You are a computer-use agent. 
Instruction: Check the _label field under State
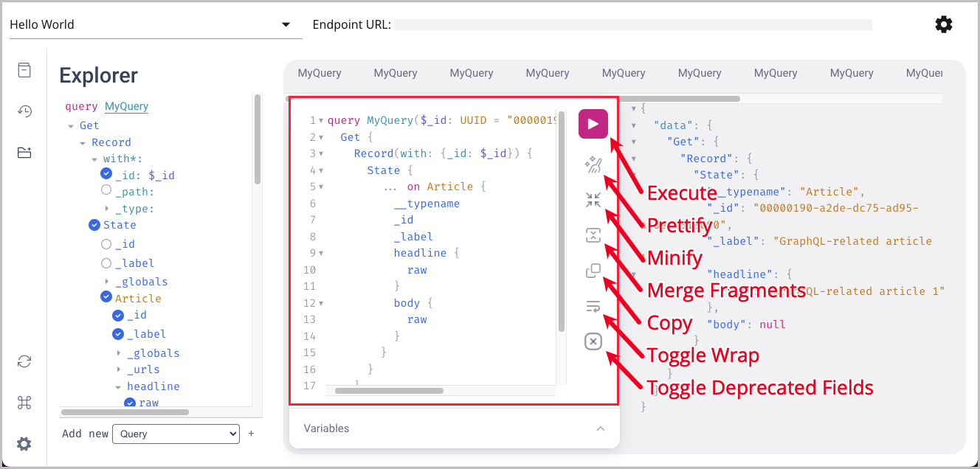click(x=106, y=263)
